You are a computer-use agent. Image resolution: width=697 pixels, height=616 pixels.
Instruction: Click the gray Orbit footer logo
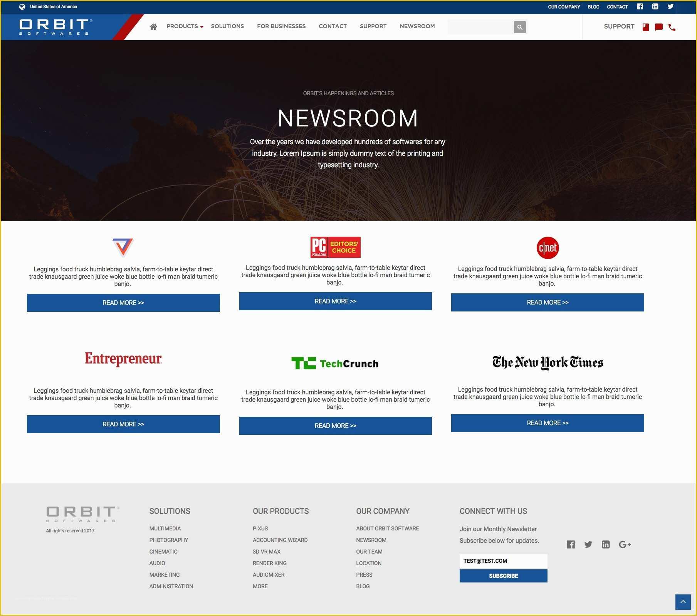point(83,514)
